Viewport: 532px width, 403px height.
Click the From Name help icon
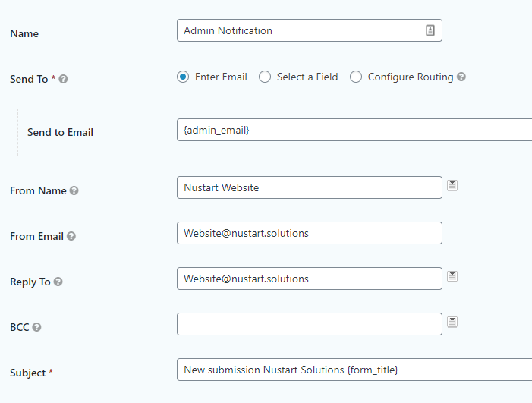point(74,190)
